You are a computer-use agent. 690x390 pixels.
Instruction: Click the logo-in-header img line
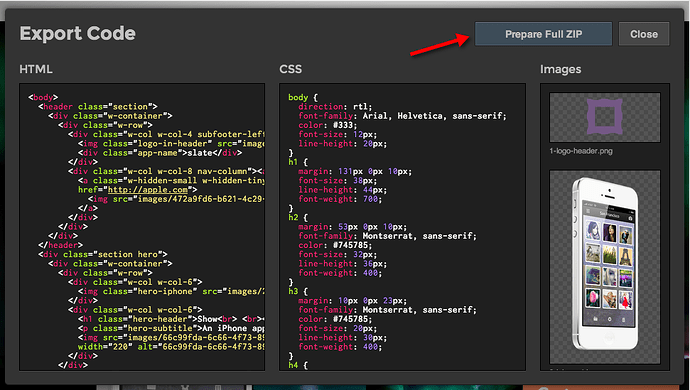tap(171, 143)
